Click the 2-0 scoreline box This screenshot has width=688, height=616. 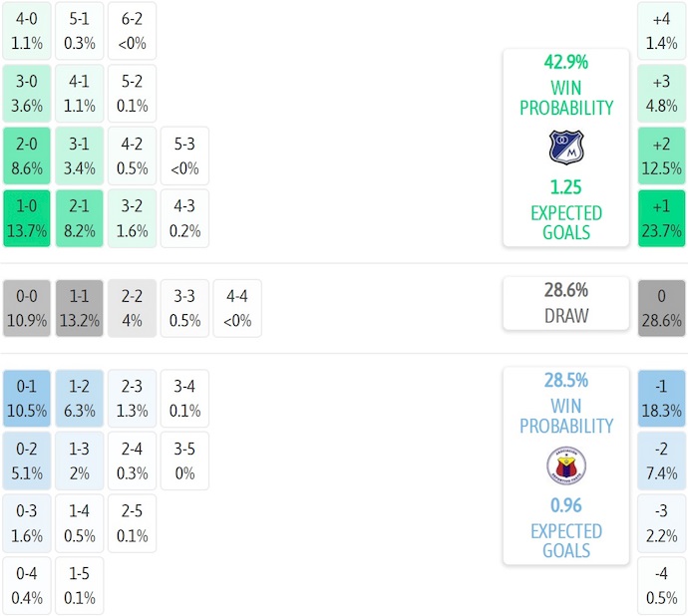coord(27,155)
